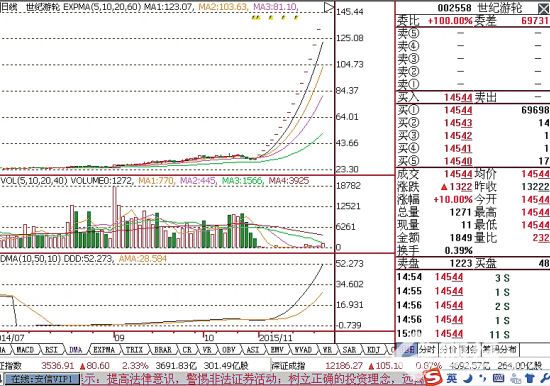Screen dimensions: 550x386
Task: Toggle Chinese punctuation mode in Sogou bar
Action: (x=483, y=378)
